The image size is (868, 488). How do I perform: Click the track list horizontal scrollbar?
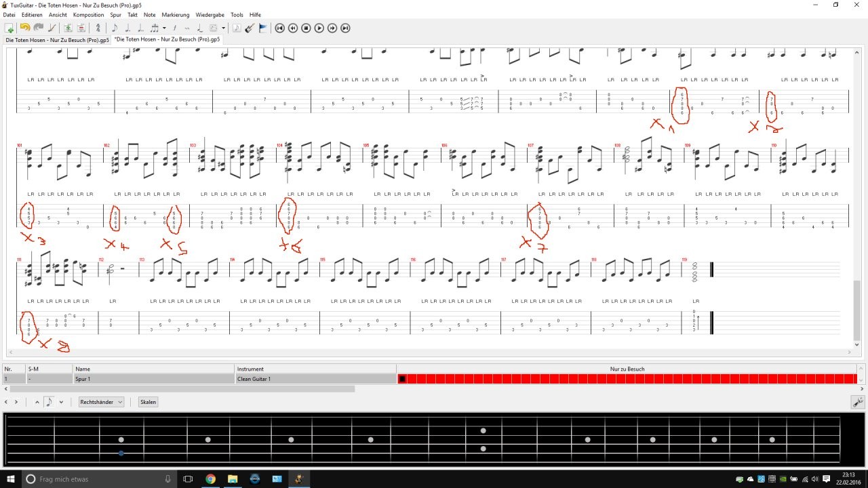click(x=182, y=389)
